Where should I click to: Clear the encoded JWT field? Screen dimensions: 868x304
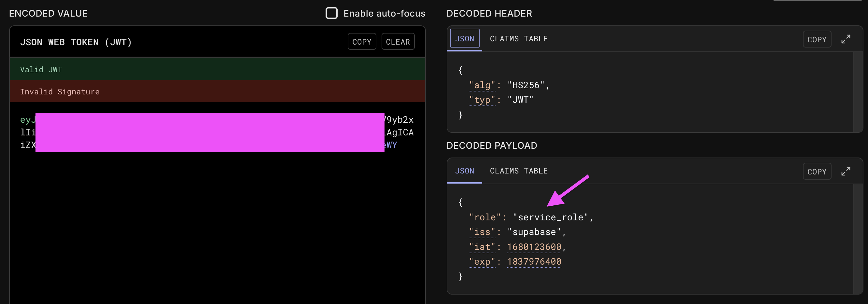tap(398, 42)
